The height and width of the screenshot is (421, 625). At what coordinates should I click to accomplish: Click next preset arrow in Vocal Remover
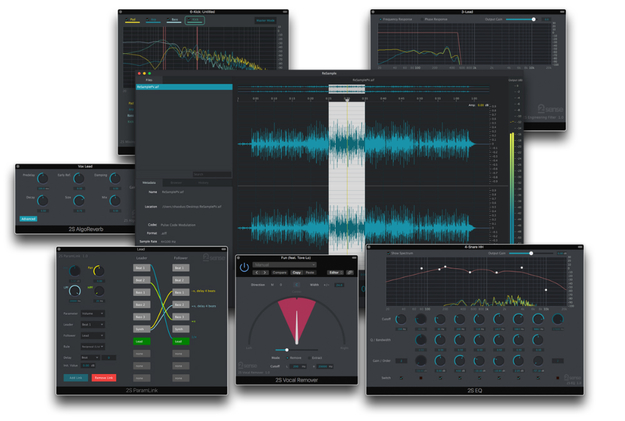[x=265, y=273]
